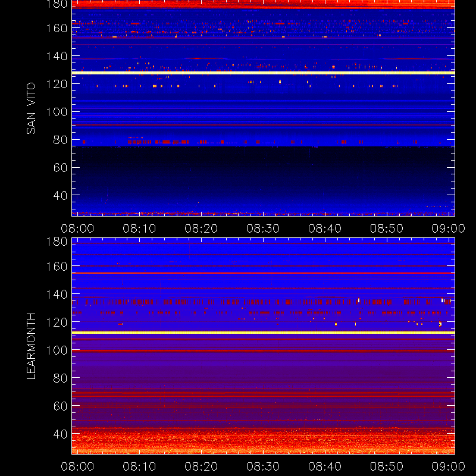This screenshot has width=476, height=476.
Task: Click 08:50 time label under Learmonth plot
Action: pos(387,466)
